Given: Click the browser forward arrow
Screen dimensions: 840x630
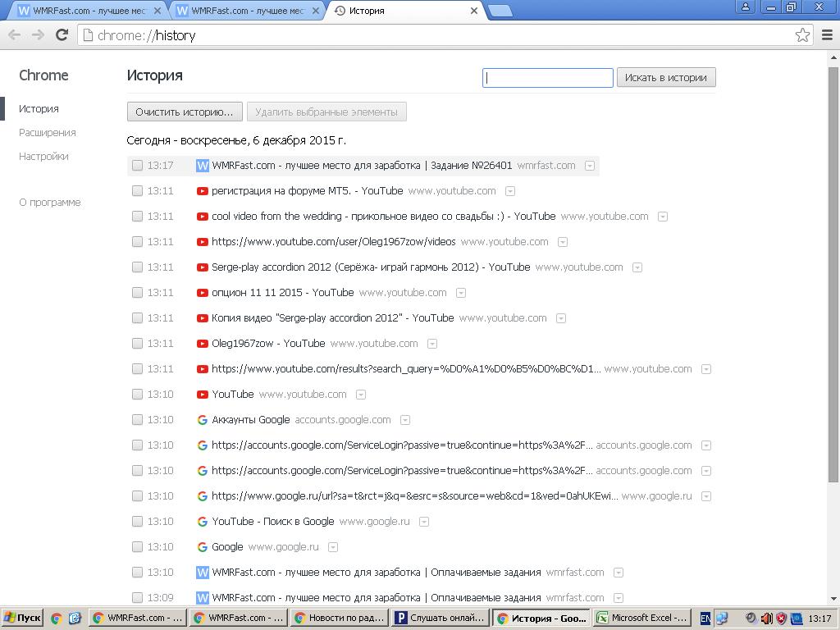Looking at the screenshot, I should (x=38, y=35).
